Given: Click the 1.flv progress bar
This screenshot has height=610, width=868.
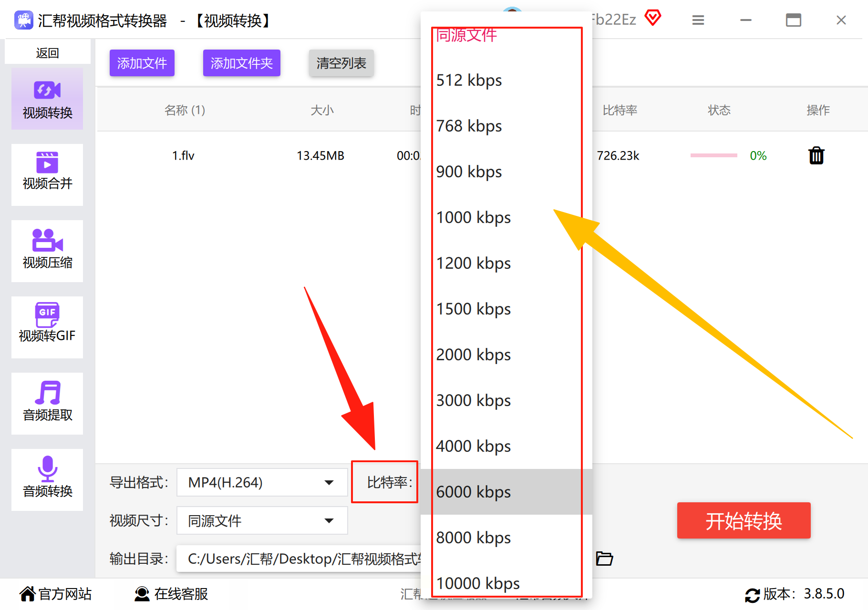Looking at the screenshot, I should [x=713, y=155].
